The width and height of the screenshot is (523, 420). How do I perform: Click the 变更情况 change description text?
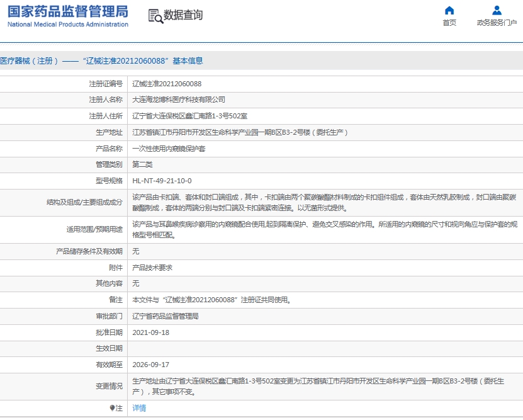(318, 386)
